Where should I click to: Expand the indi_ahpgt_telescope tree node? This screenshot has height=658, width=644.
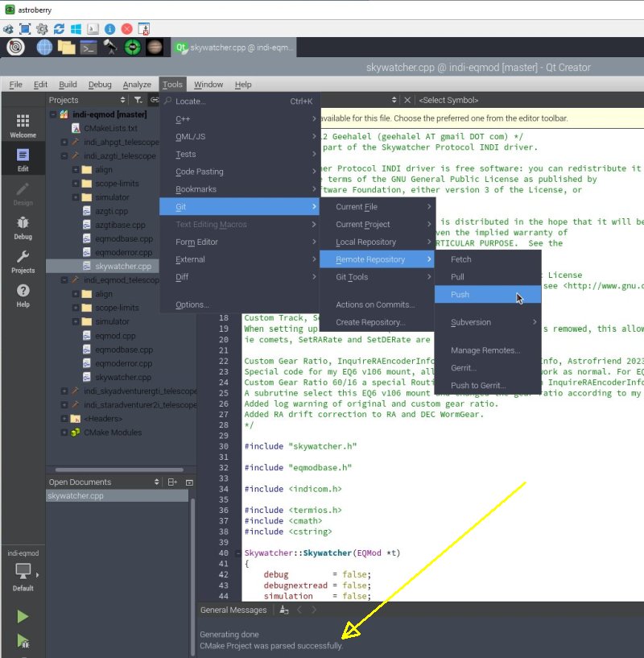tap(64, 142)
